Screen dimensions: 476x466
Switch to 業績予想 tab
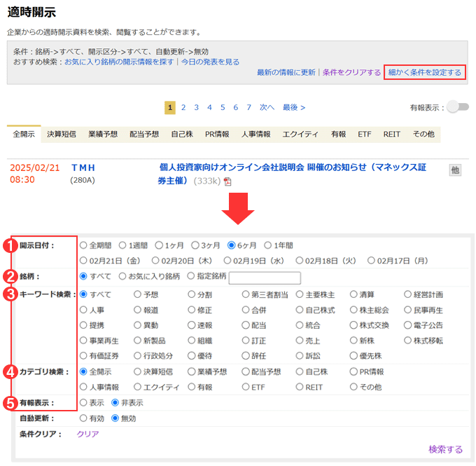103,134
